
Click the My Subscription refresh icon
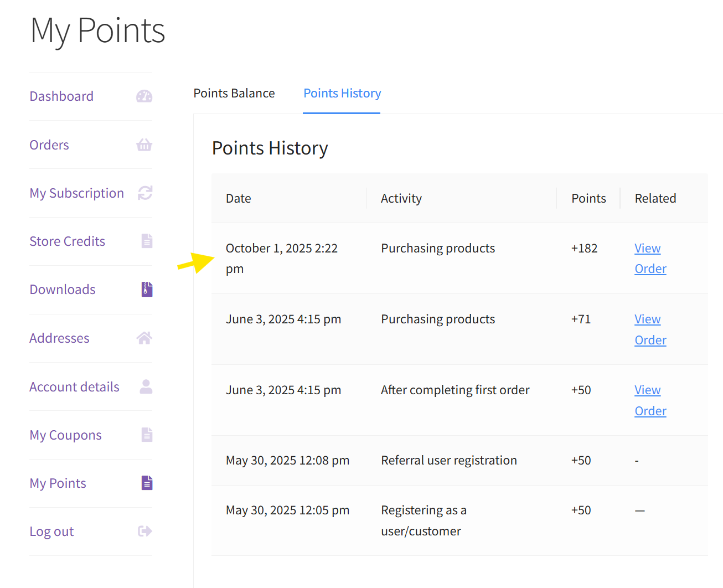click(x=145, y=193)
